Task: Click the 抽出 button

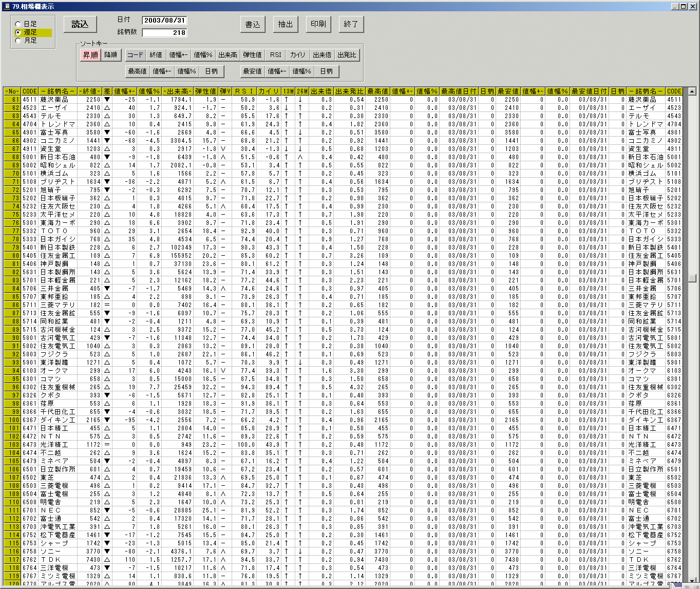Action: pyautogui.click(x=286, y=24)
